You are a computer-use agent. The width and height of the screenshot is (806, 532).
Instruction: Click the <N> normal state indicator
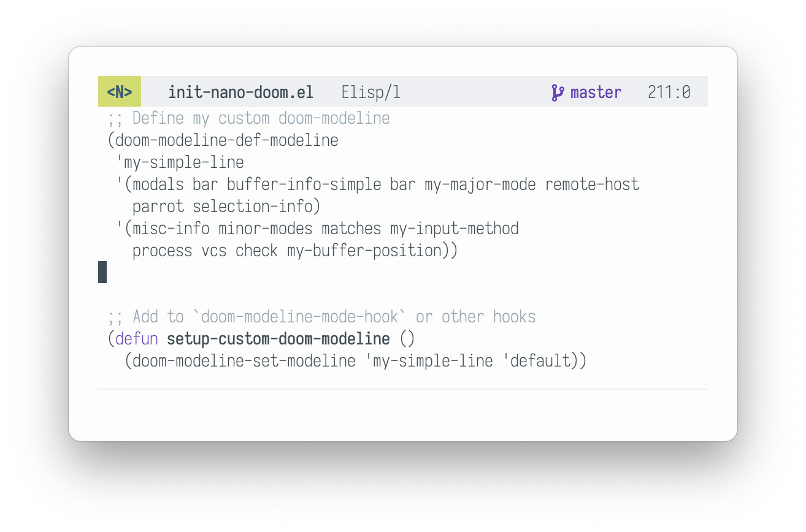coord(120,92)
